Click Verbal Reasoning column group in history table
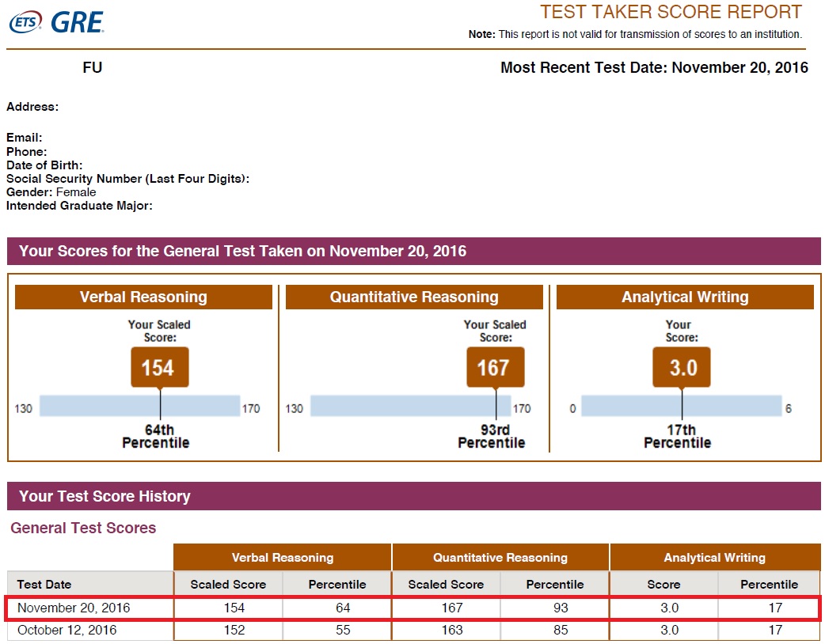 [x=283, y=557]
